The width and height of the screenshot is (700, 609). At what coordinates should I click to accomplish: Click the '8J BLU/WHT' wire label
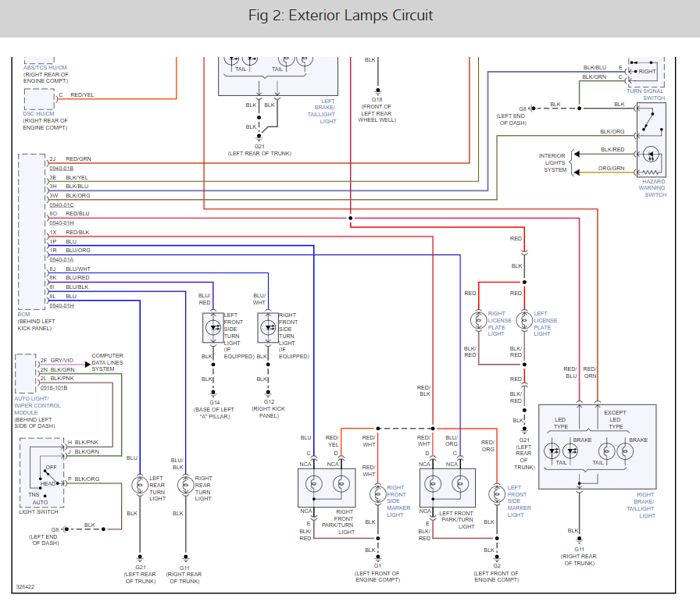[x=70, y=269]
